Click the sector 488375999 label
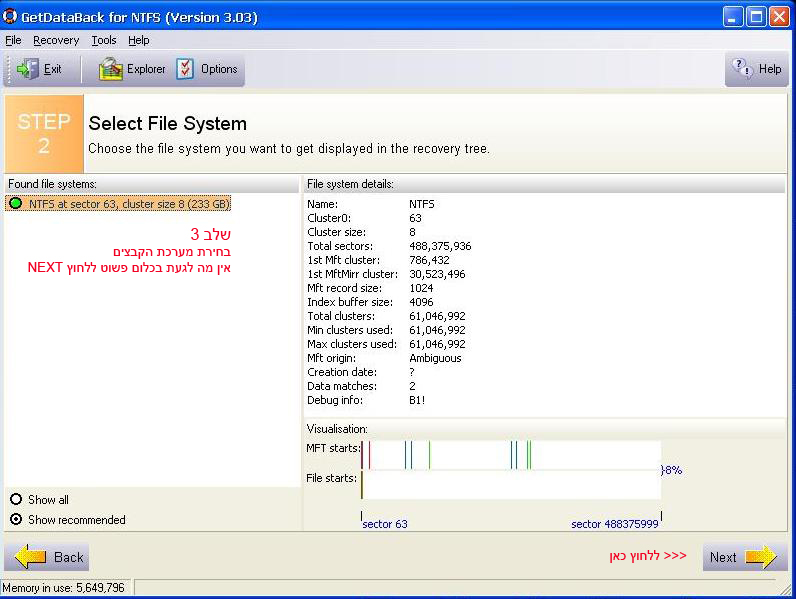Image resolution: width=796 pixels, height=599 pixels. 615,524
